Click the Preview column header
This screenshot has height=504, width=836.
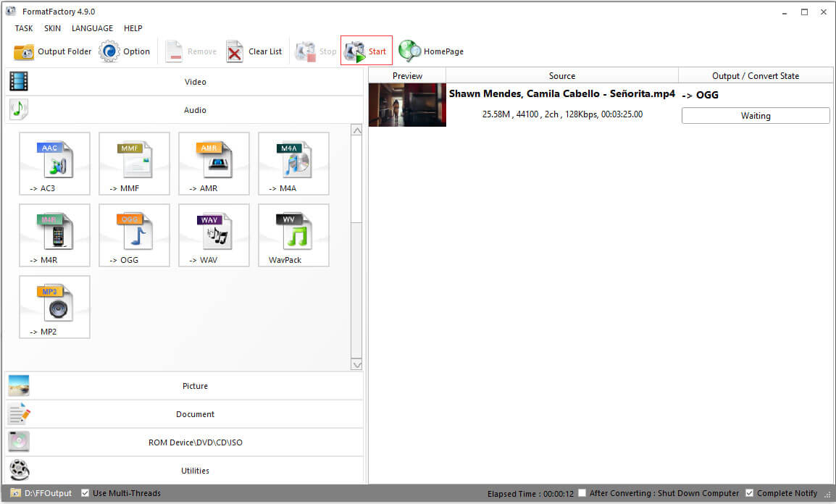coord(407,75)
